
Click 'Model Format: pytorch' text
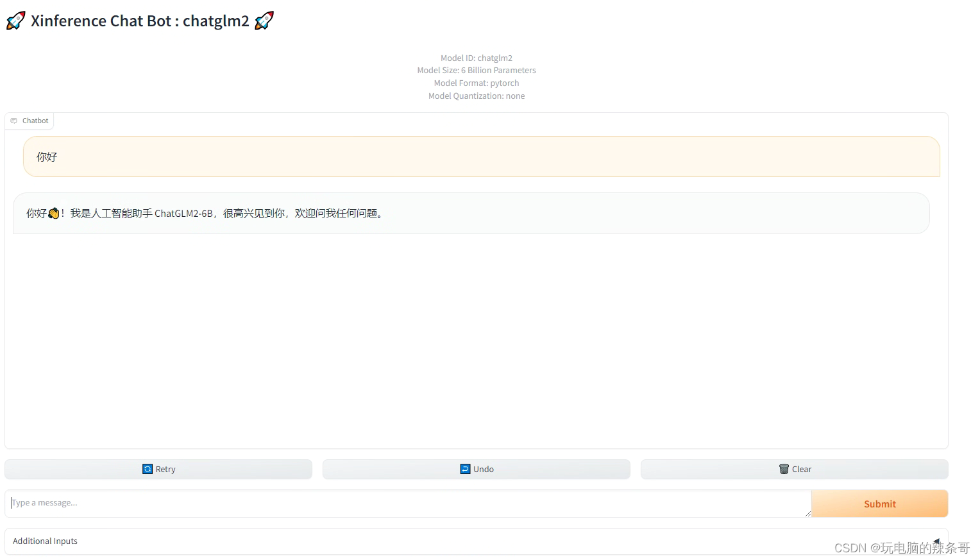click(x=477, y=83)
